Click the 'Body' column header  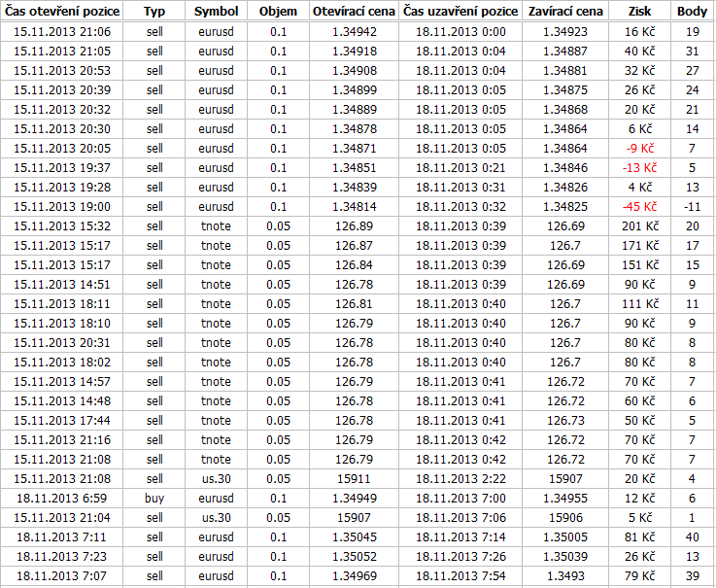pos(693,12)
